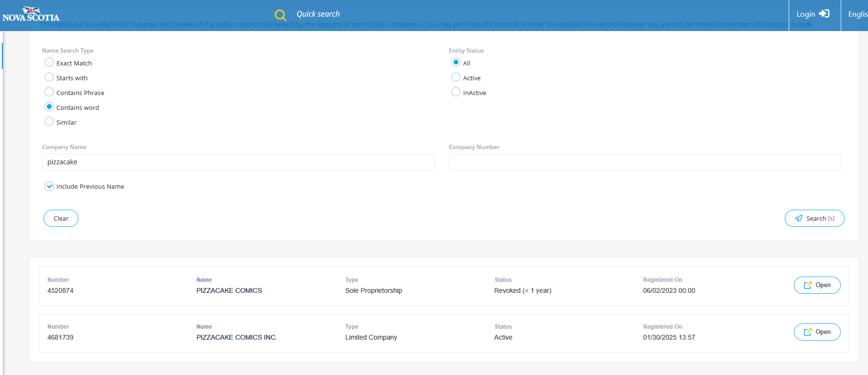Click the Clear button
Viewport: 868px width, 375px height.
coord(61,218)
